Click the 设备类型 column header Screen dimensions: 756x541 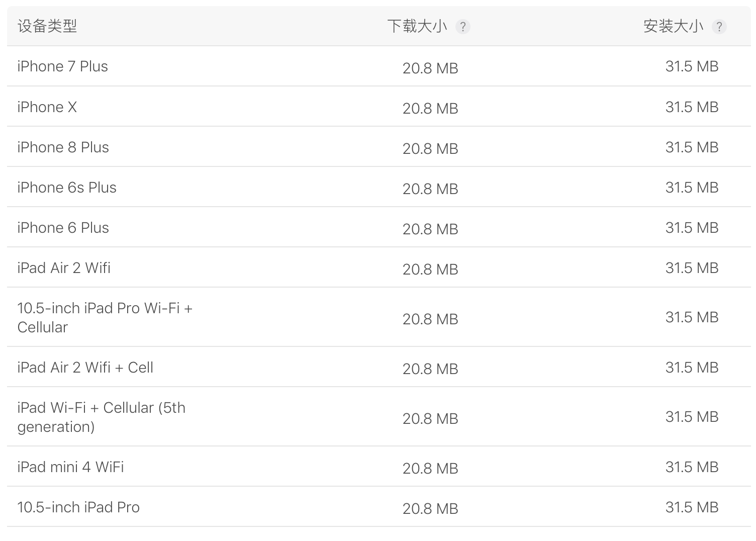click(x=47, y=26)
